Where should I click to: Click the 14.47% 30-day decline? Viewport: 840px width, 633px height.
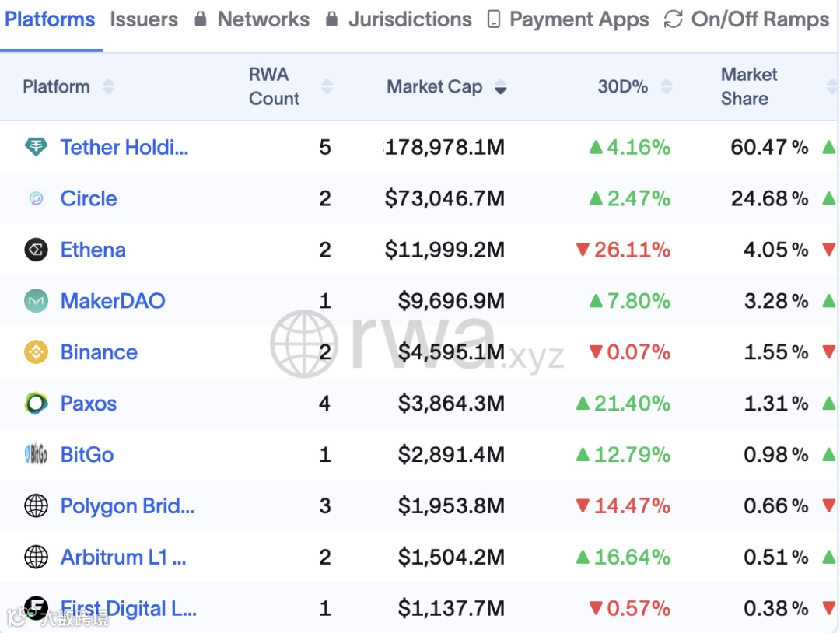click(623, 506)
